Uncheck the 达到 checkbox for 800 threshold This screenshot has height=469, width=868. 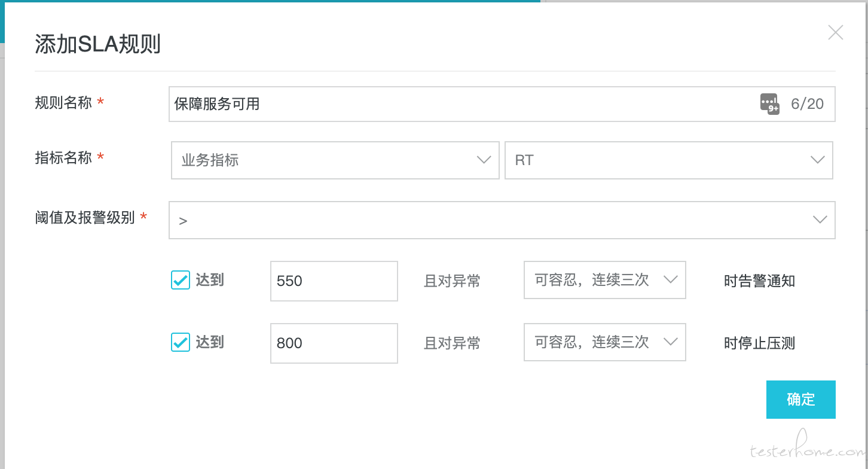pos(181,342)
